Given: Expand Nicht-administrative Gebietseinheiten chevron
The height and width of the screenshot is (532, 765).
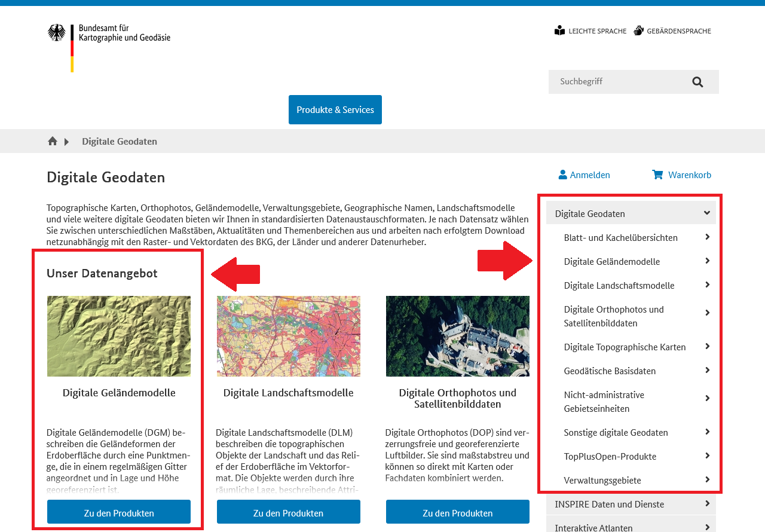Looking at the screenshot, I should (707, 398).
